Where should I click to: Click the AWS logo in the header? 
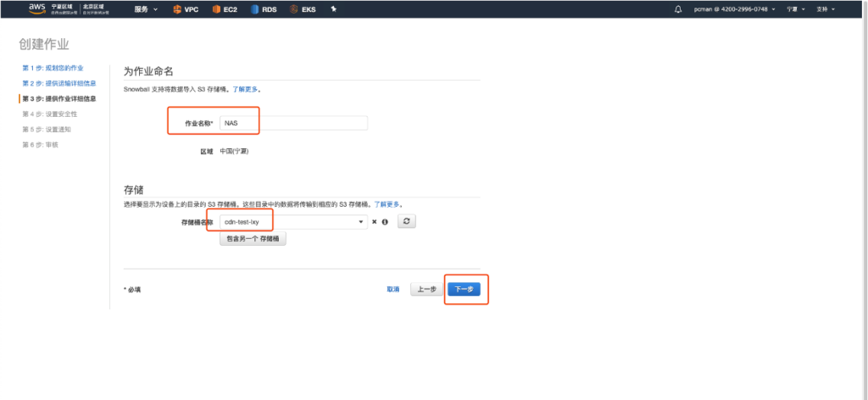[36, 8]
